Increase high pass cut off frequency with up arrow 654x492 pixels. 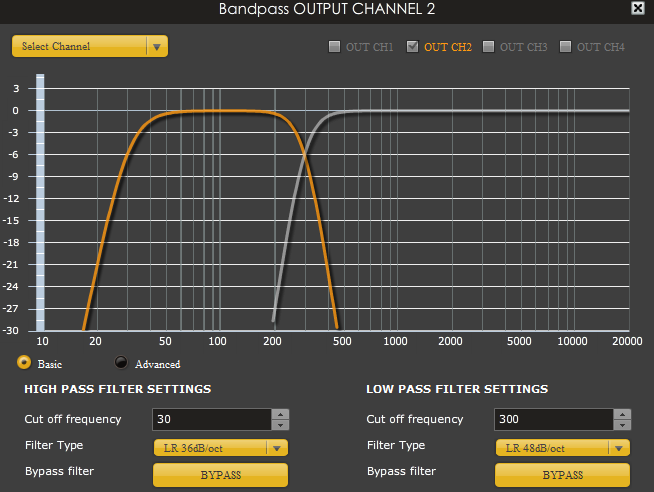tap(280, 414)
